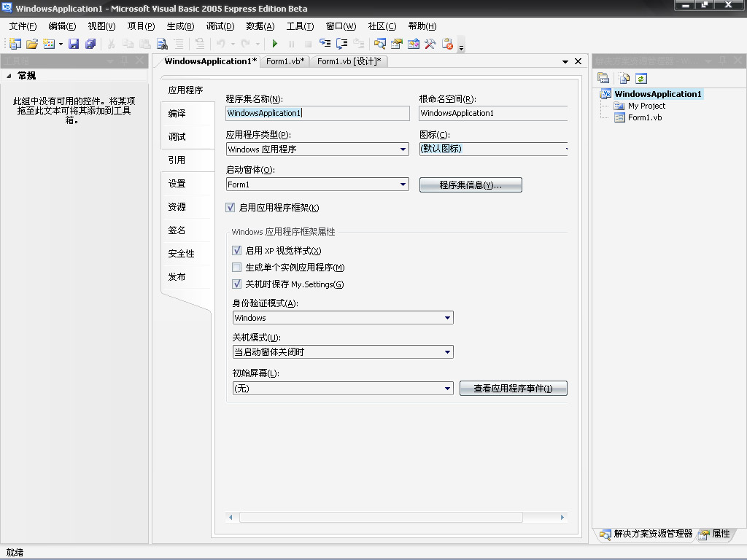The height and width of the screenshot is (560, 747).
Task: Select the 设置 side tab
Action: (x=187, y=183)
